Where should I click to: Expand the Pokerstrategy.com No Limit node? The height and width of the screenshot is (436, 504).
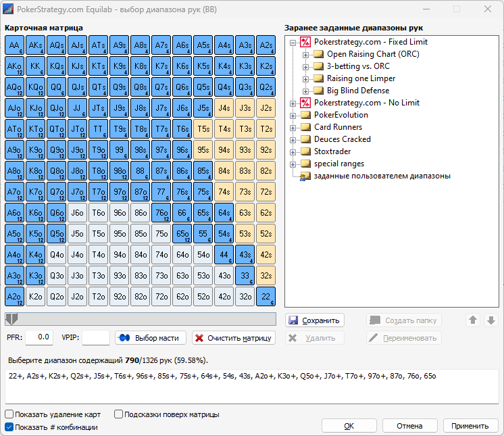click(293, 103)
